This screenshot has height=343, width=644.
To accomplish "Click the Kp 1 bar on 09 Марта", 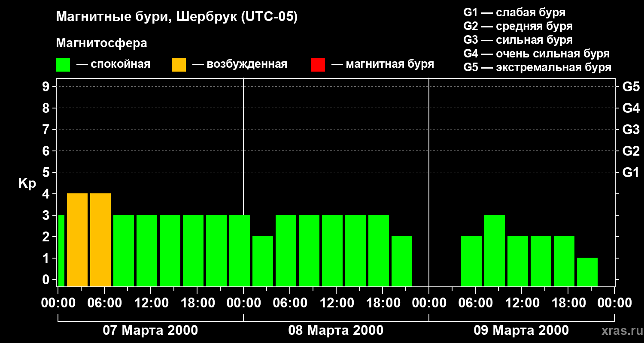I will (x=587, y=272).
